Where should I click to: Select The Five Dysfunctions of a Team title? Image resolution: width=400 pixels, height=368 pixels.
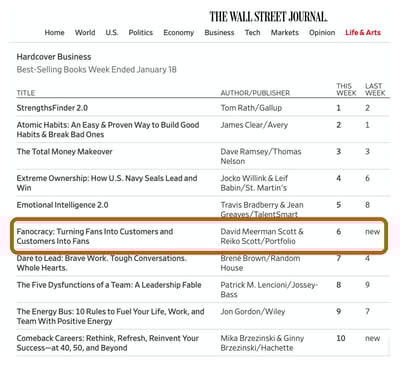[x=109, y=285]
